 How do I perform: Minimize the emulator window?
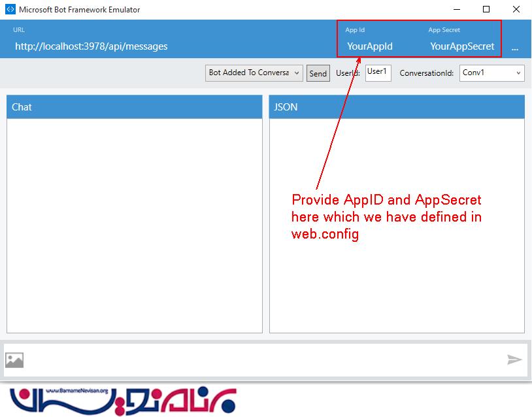pyautogui.click(x=457, y=9)
